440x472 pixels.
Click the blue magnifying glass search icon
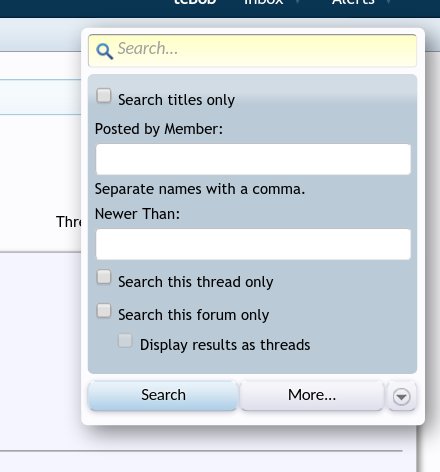[x=104, y=51]
